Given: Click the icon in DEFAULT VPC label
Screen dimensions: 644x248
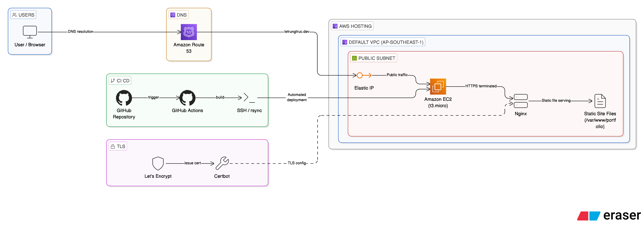Looking at the screenshot, I should click(345, 42).
